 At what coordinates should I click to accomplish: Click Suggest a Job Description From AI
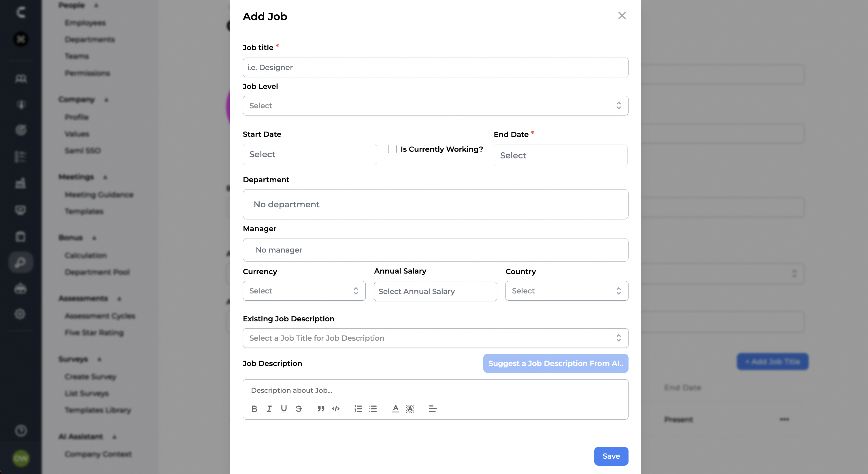click(555, 364)
